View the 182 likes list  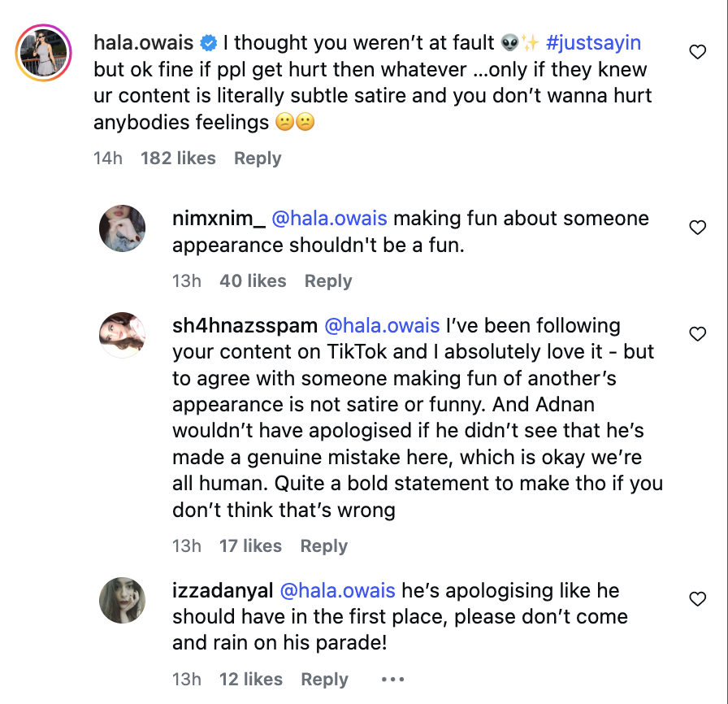(x=178, y=159)
